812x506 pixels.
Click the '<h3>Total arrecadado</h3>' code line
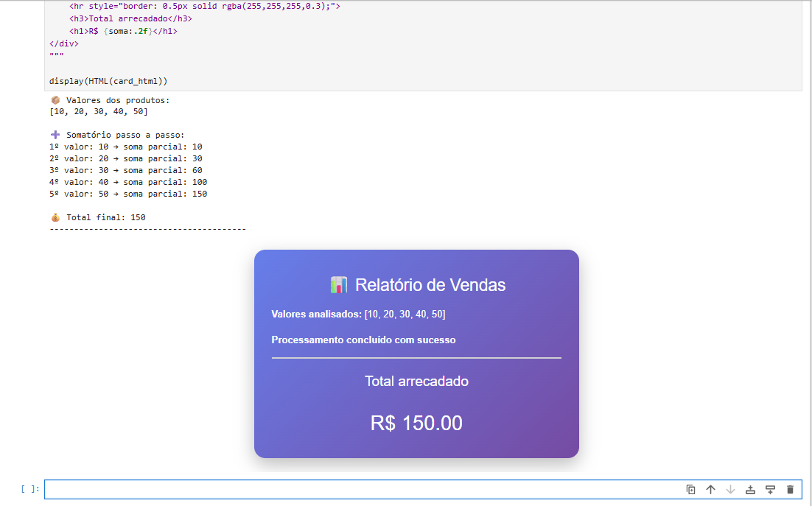[x=130, y=18]
